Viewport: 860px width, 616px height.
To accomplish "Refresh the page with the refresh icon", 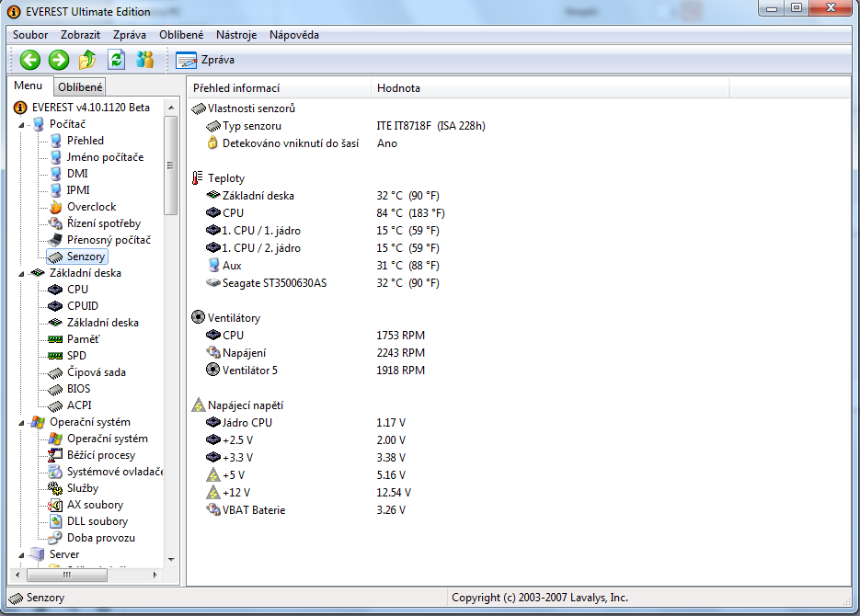I will pyautogui.click(x=116, y=60).
